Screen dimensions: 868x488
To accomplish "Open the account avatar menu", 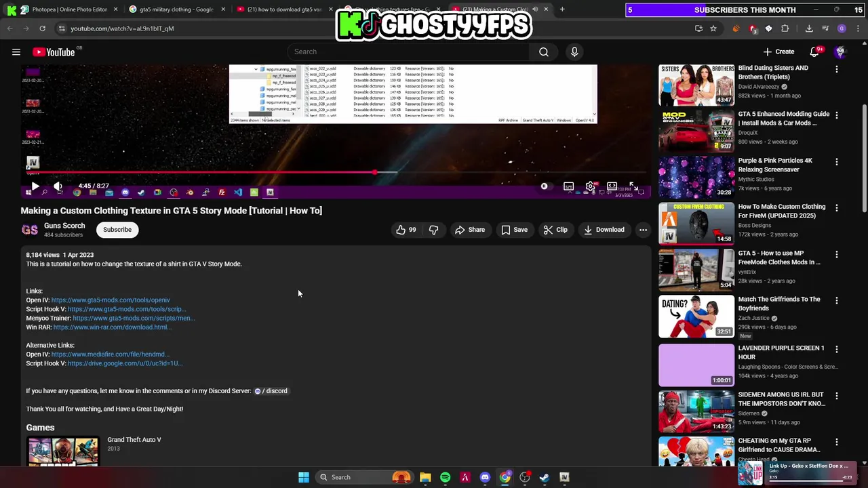I will coord(840,52).
